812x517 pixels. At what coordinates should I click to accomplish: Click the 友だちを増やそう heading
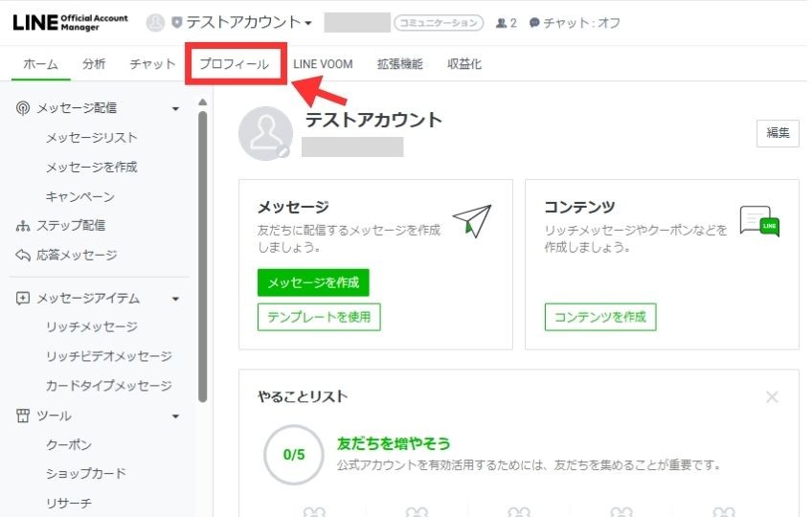394,443
